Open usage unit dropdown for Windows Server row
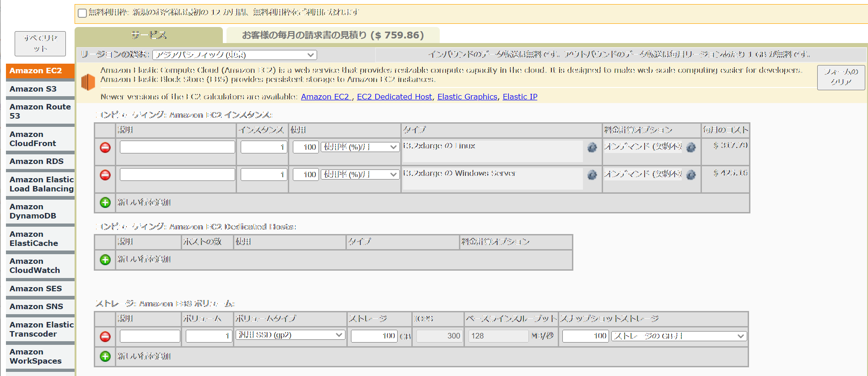 coord(360,174)
